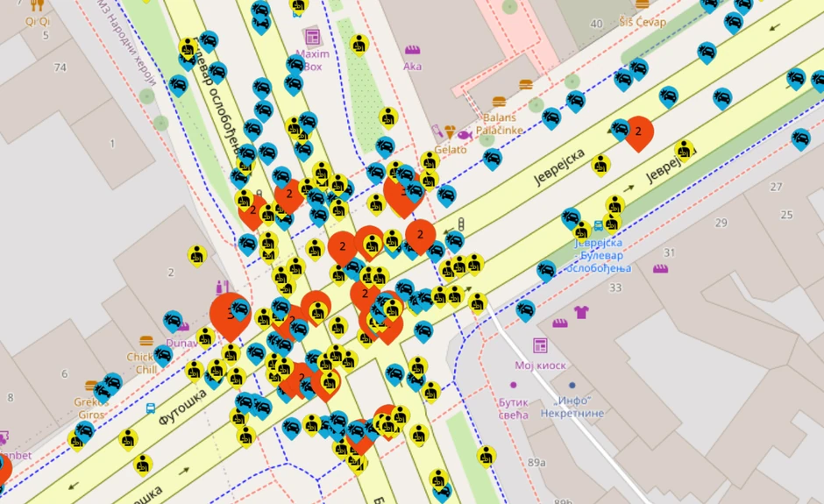
Task: Select pedestrian marker near house number 89a
Action: (487, 457)
